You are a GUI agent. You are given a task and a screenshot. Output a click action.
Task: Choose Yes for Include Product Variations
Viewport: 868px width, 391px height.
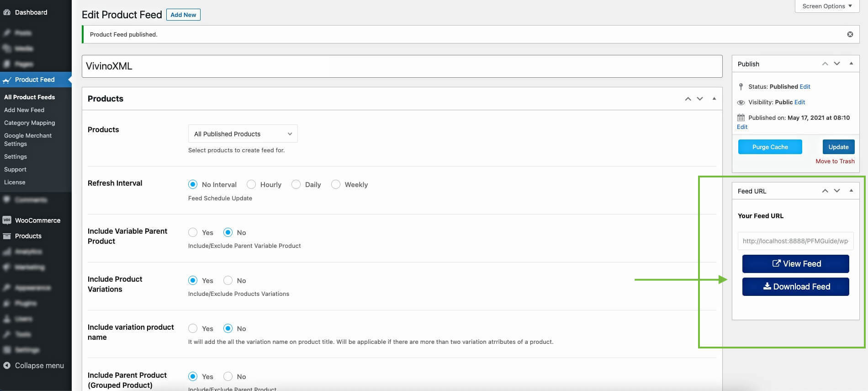(x=193, y=280)
